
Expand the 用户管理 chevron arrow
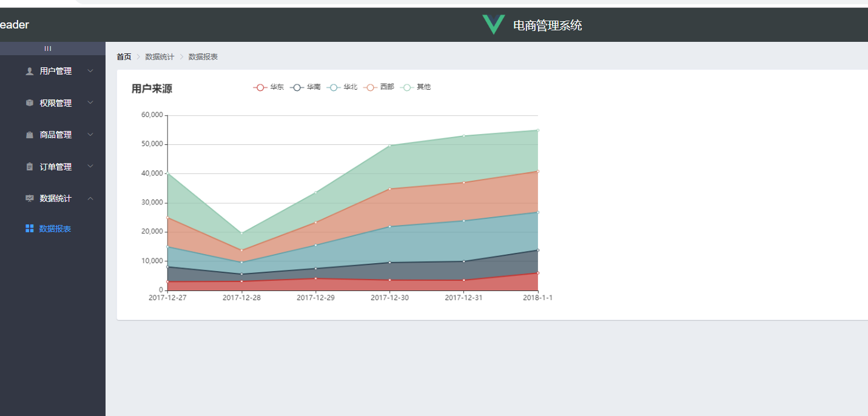pos(90,71)
